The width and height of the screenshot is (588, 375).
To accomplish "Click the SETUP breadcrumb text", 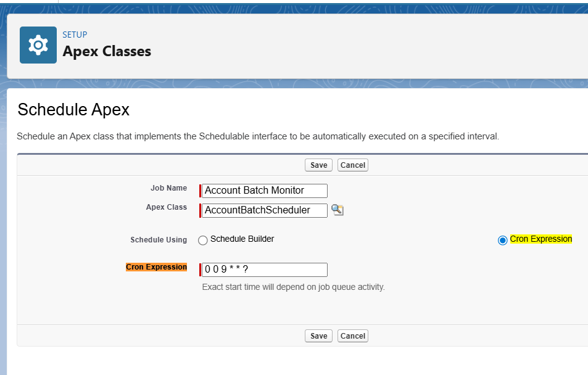I will [x=75, y=35].
